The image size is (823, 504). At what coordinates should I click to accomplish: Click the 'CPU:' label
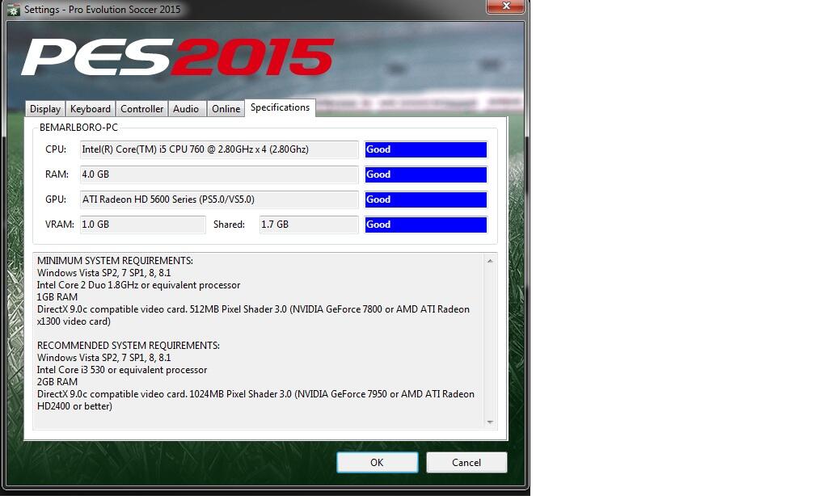tap(56, 149)
